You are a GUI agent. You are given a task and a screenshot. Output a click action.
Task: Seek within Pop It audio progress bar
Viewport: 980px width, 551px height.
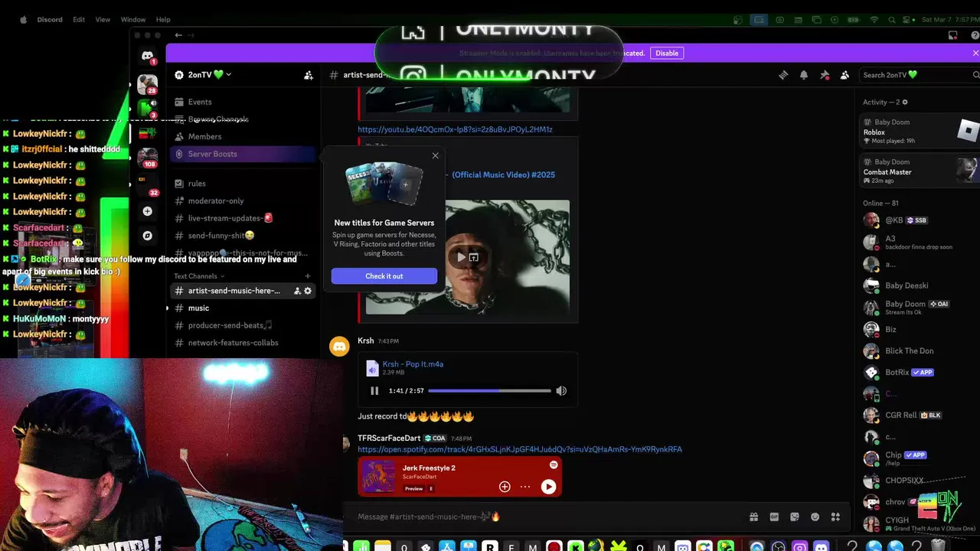(489, 390)
